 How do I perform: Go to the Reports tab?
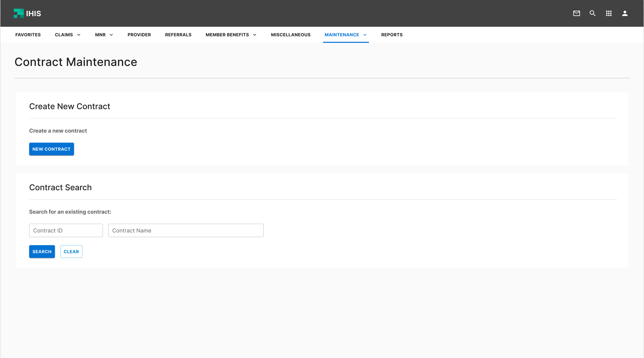[x=392, y=35]
